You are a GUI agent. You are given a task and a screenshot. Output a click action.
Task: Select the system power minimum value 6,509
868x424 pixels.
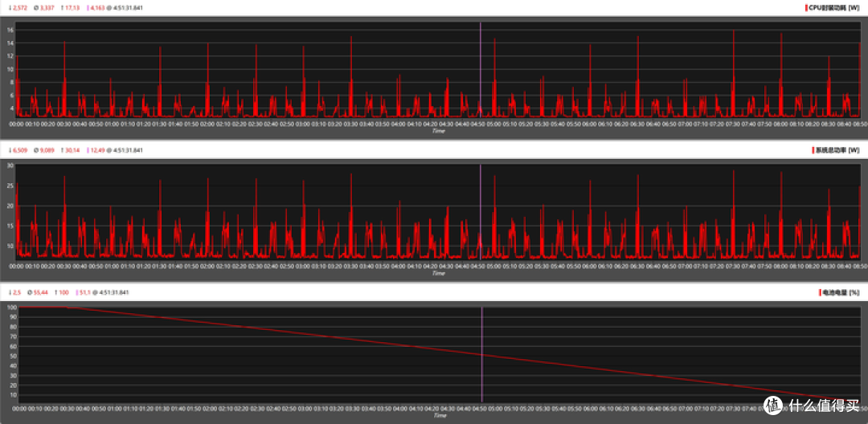[x=20, y=150]
